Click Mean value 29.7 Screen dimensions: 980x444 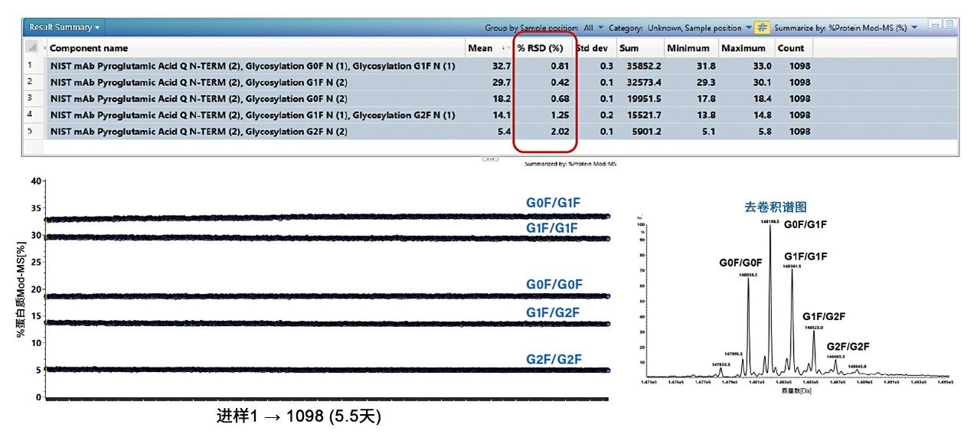[501, 82]
